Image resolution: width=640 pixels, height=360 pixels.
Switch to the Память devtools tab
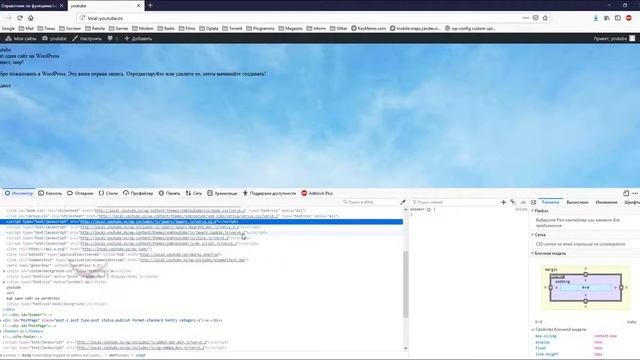tap(169, 193)
